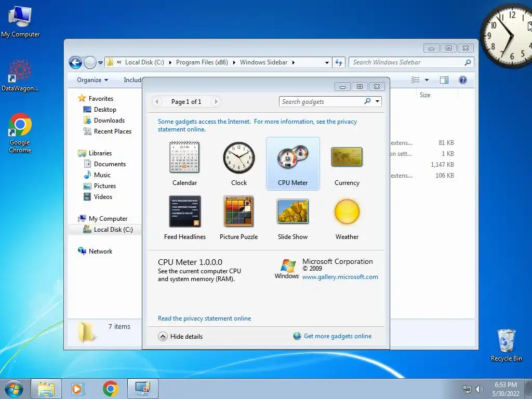This screenshot has width=532, height=399.
Task: Select the Currency gadget
Action: (347, 164)
